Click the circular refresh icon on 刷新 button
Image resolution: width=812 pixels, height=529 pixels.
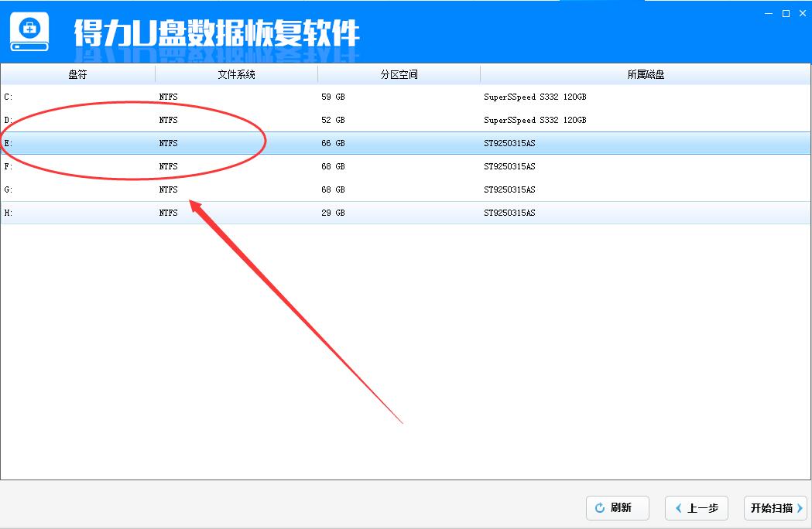599,508
